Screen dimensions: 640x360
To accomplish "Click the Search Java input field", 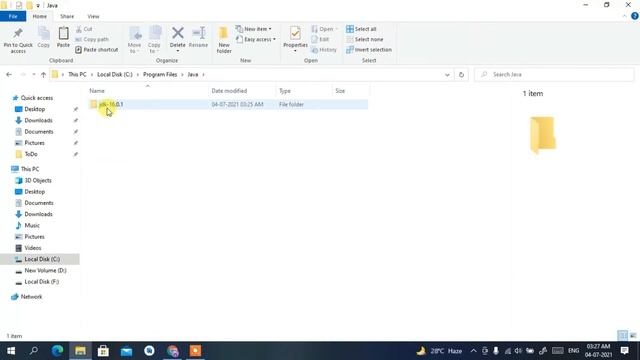I will click(x=554, y=75).
